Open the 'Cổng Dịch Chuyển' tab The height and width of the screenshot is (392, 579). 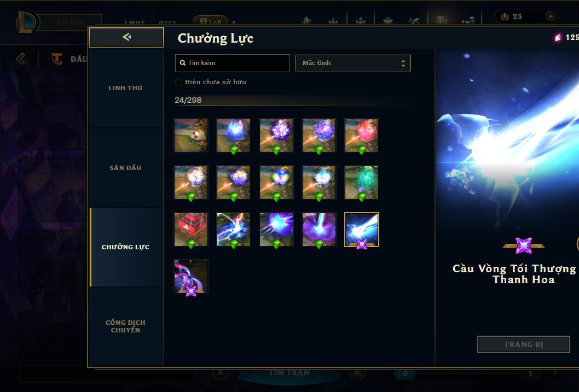coord(125,326)
